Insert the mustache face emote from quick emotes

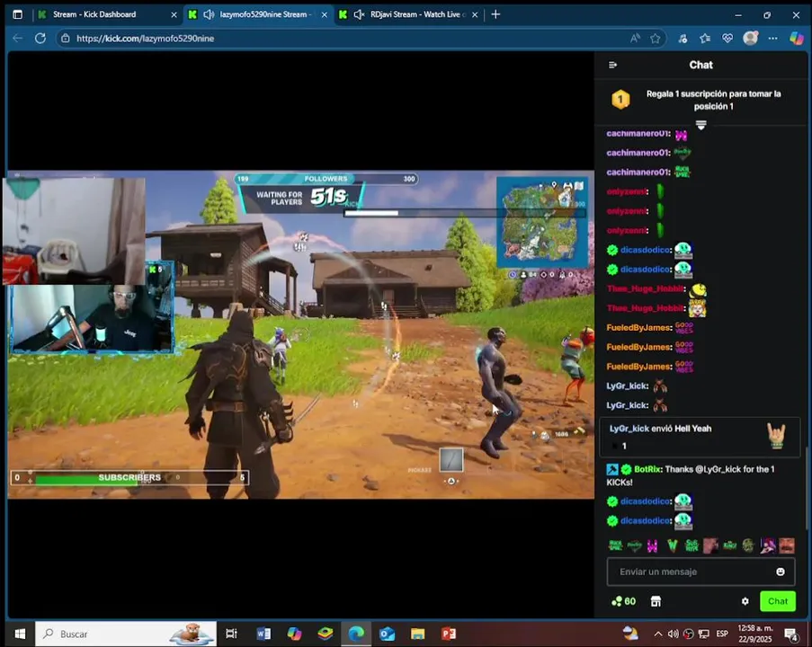coord(787,545)
